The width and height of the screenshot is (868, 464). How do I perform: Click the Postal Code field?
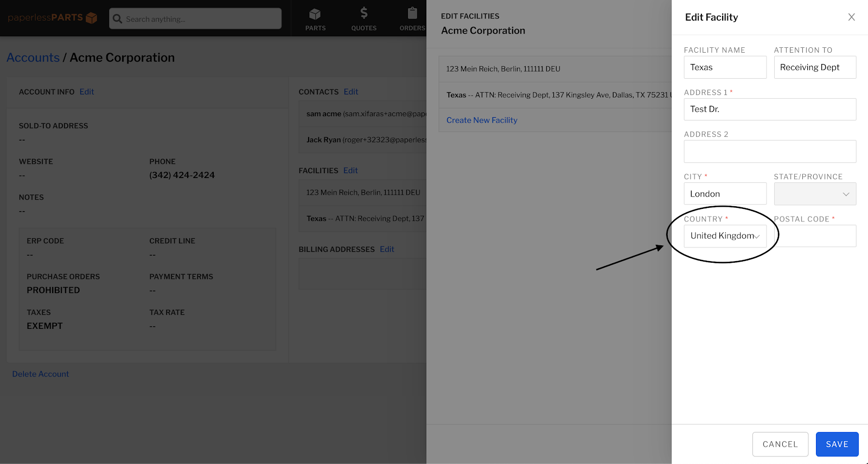click(x=815, y=236)
